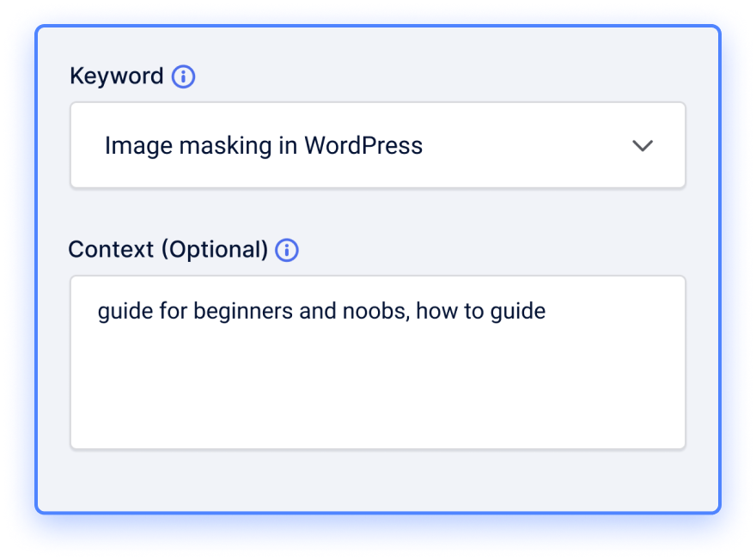Viewport: 756px width, 560px height.
Task: Select the 'Image masking in WordPress' keyword text
Action: tap(264, 145)
